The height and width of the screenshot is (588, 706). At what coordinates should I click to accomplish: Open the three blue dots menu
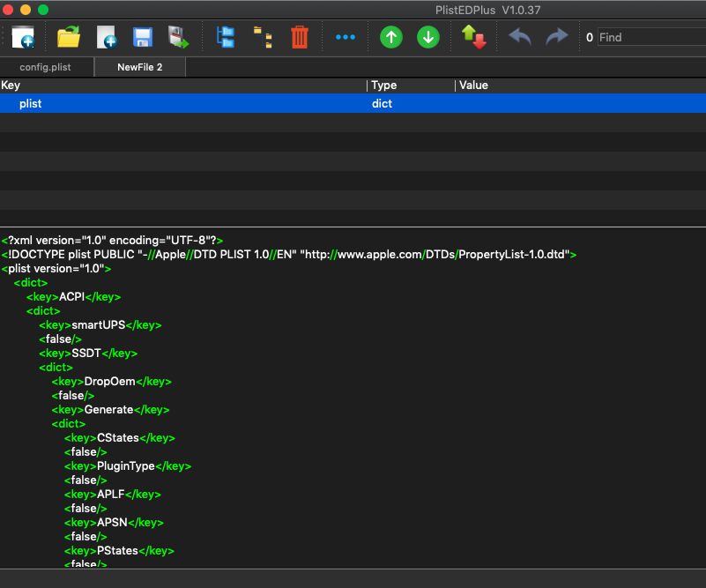pos(346,37)
